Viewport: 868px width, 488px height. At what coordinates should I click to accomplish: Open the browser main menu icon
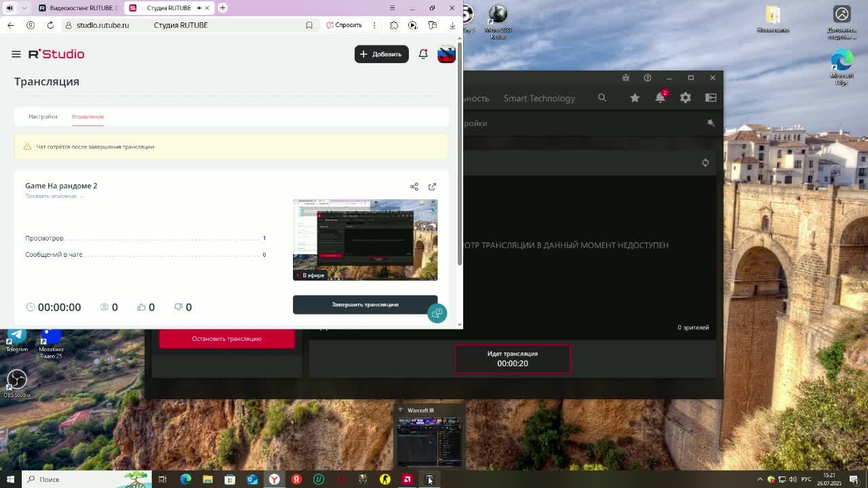click(x=392, y=8)
